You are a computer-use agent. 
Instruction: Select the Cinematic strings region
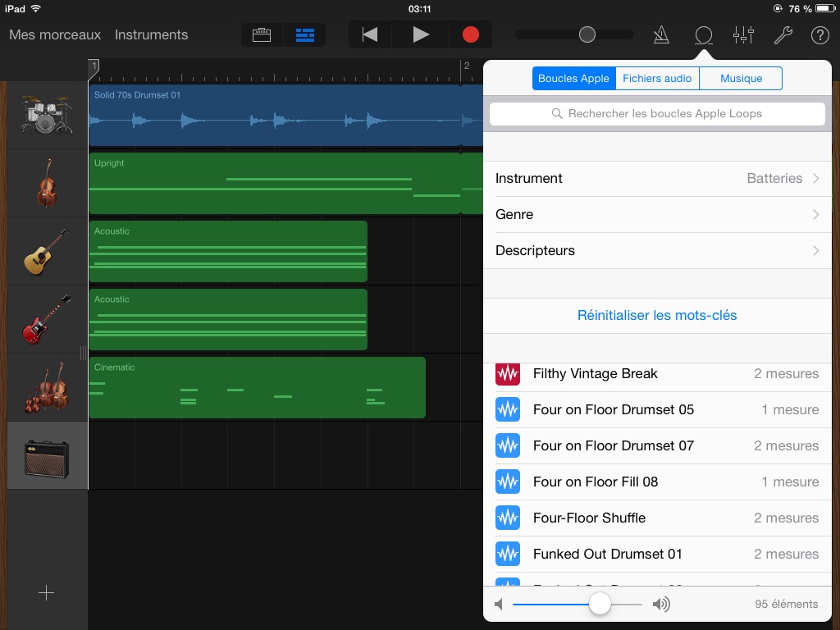[257, 387]
